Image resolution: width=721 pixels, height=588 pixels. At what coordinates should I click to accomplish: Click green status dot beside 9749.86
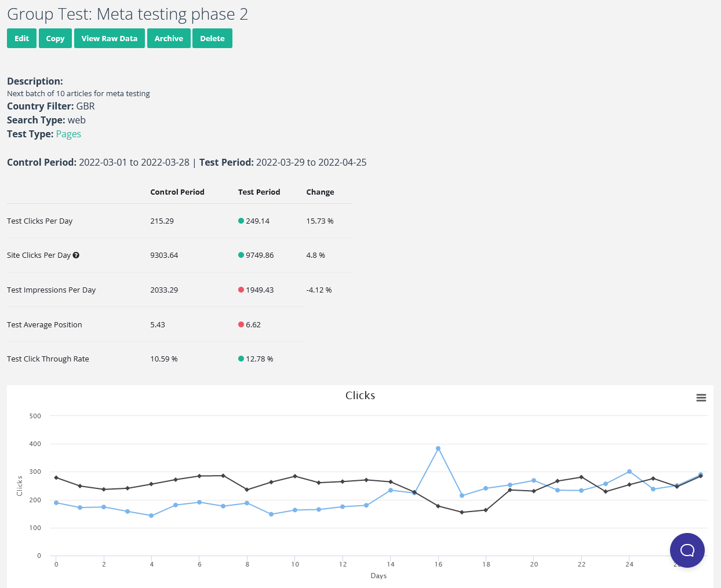point(241,255)
